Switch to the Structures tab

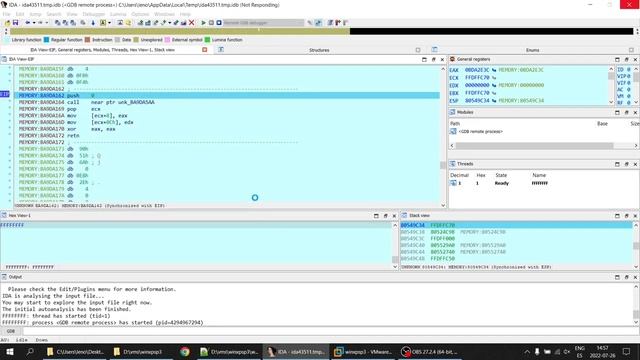point(319,50)
